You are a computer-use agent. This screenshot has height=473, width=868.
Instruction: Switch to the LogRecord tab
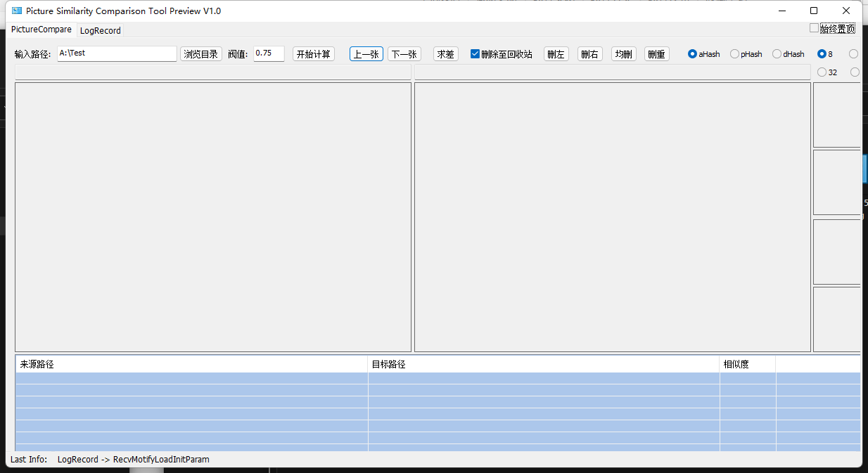pyautogui.click(x=100, y=30)
